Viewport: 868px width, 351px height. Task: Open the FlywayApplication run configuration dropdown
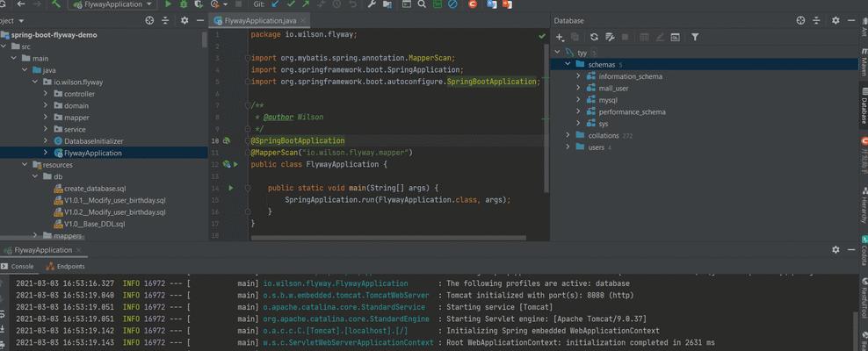(x=112, y=4)
